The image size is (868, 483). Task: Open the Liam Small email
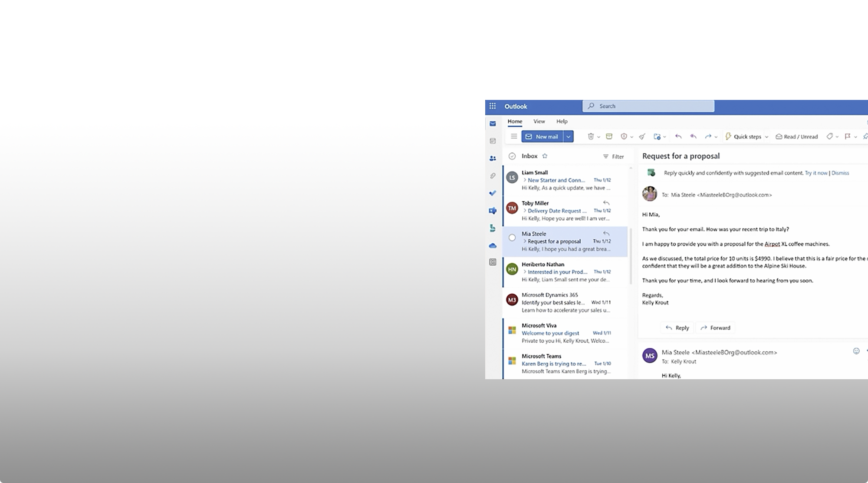(566, 180)
